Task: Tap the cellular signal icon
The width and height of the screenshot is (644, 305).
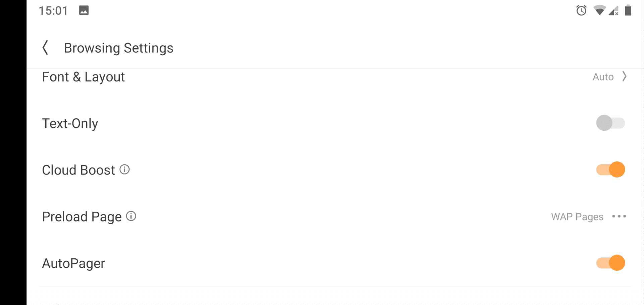Action: (x=614, y=10)
